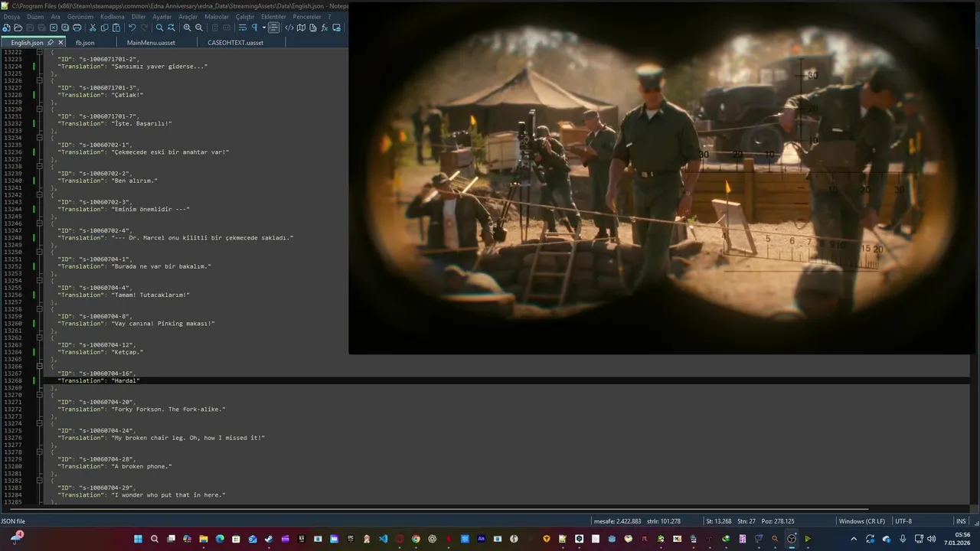Create a new document from the toolbar

[x=6, y=28]
